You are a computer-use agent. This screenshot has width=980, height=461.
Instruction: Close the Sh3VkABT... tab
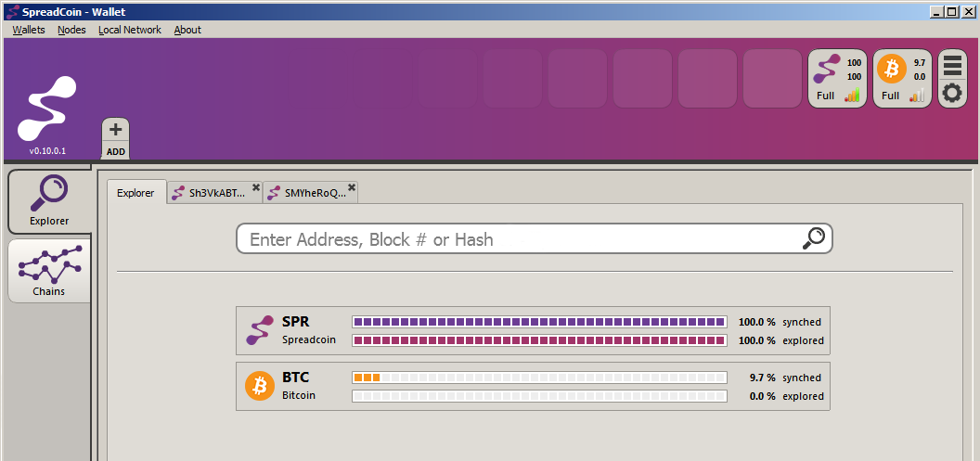coord(255,187)
